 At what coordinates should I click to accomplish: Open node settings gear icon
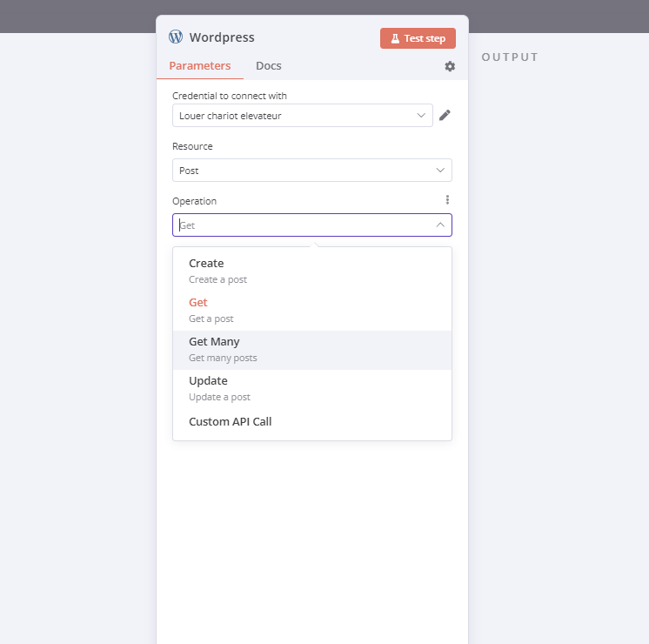pyautogui.click(x=450, y=66)
